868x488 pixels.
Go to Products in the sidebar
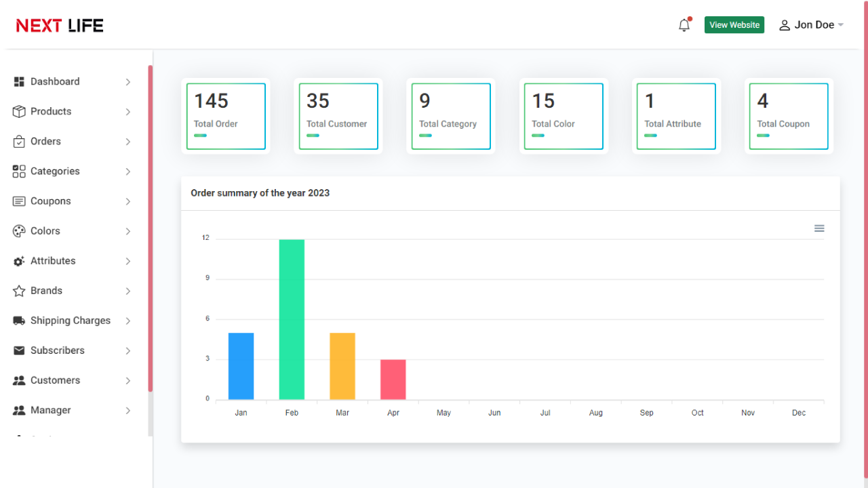(x=73, y=111)
